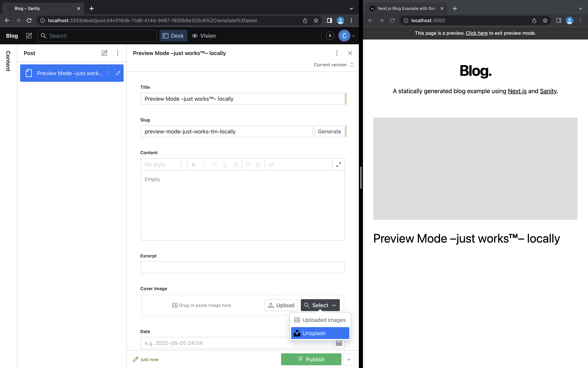588x368 pixels.
Task: Switch to the Vision tool tab
Action: [x=204, y=36]
